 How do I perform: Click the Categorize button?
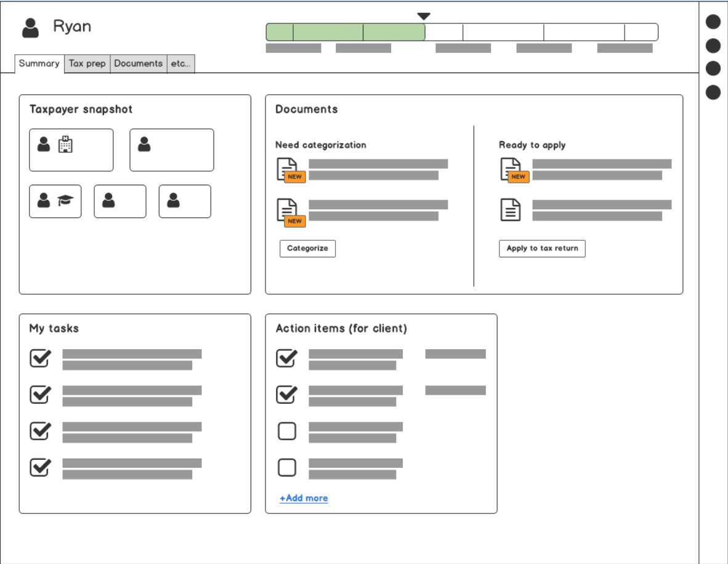307,248
